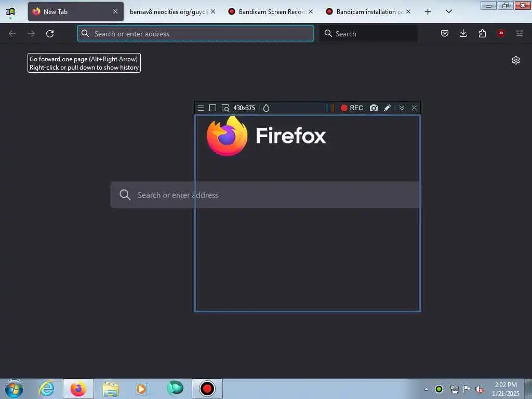Click the forward navigation arrow
Image resolution: width=532 pixels, height=399 pixels.
tap(31, 34)
